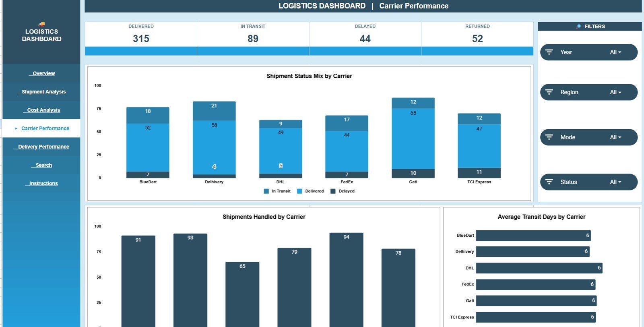Click the DHL average transit days bar
644x327 pixels.
(539, 268)
